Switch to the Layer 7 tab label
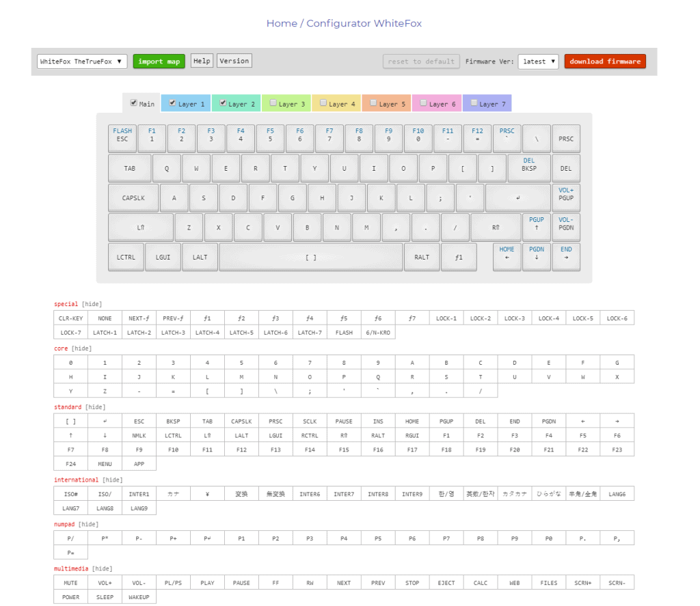 pyautogui.click(x=492, y=104)
